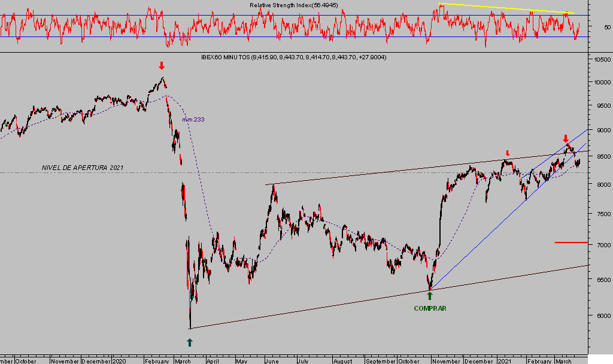
Task: Select the red down arrow above the 10000 peak
Action: [162, 65]
